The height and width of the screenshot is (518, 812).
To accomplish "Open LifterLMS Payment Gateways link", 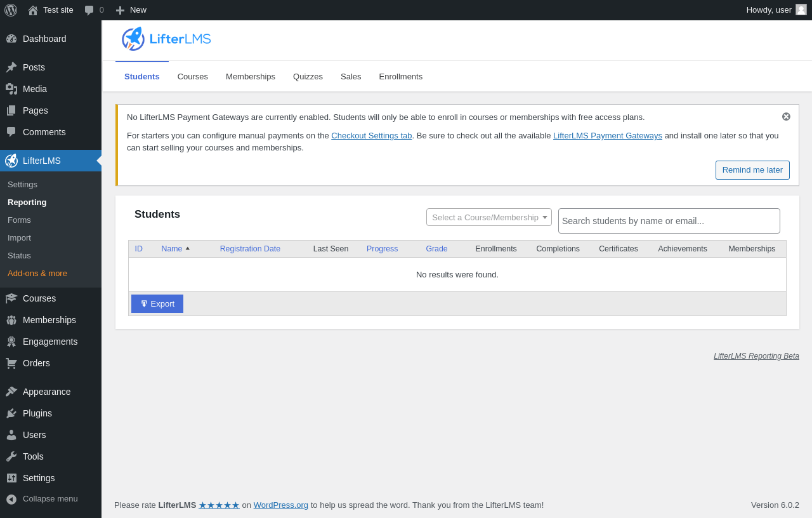I will tap(608, 135).
